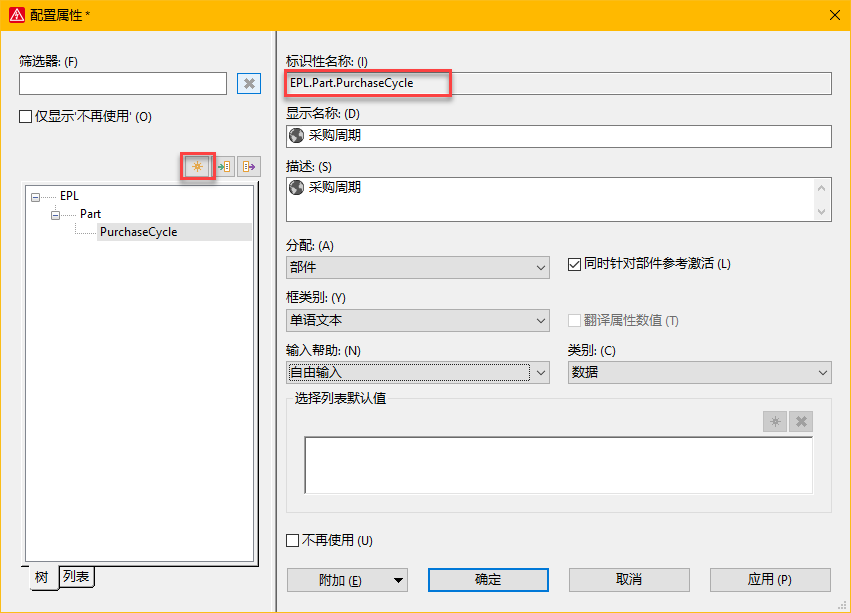The width and height of the screenshot is (851, 613).
Task: Close the 配置属性 dialog
Action: [x=835, y=15]
